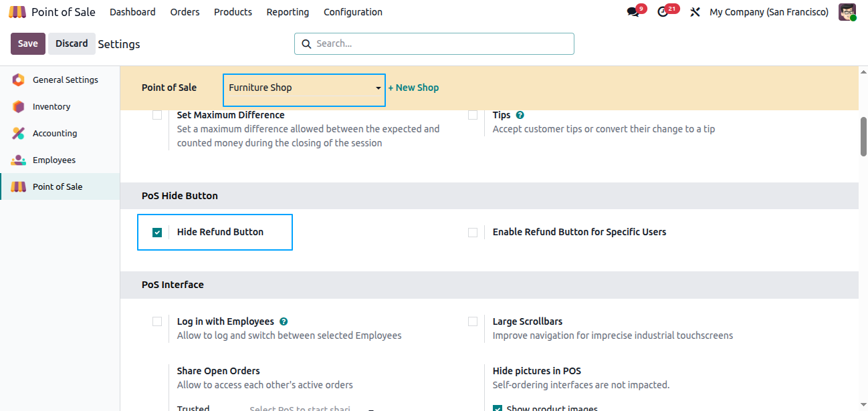Enable the Tips checkbox
Viewport: 868px width, 411px height.
[x=473, y=115]
